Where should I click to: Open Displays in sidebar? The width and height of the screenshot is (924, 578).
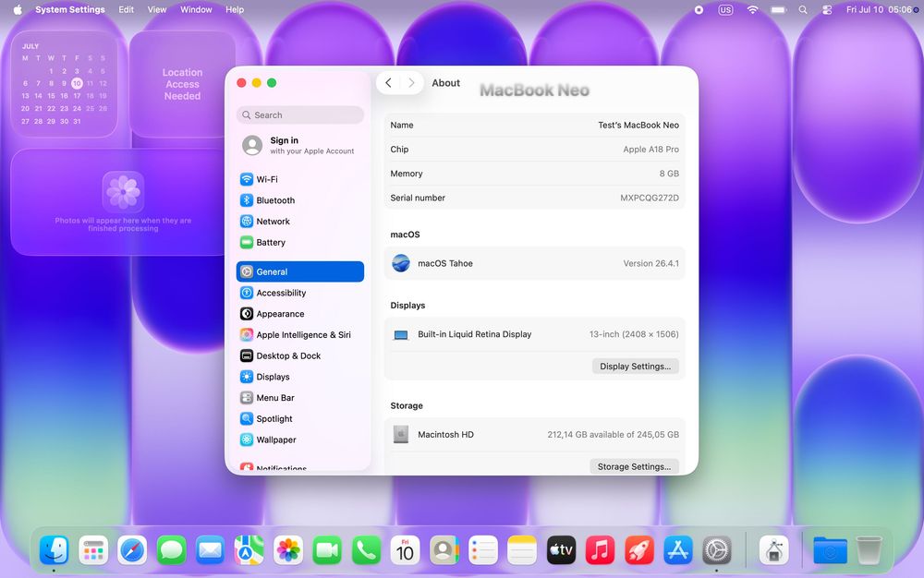[300, 377]
